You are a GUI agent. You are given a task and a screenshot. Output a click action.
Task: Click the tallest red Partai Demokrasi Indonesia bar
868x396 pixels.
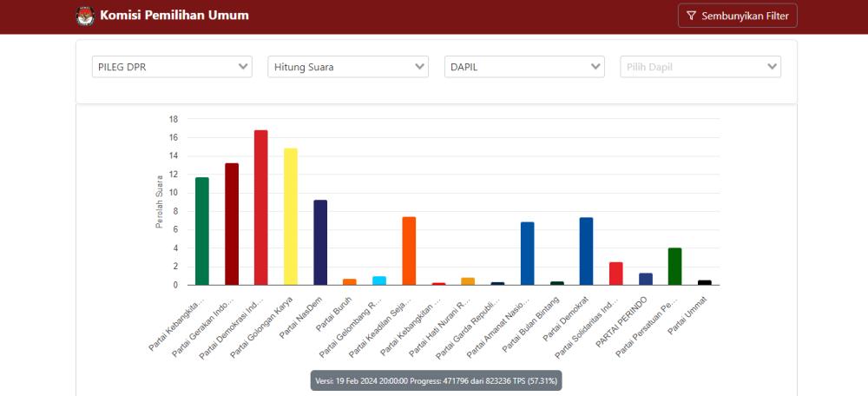point(261,208)
